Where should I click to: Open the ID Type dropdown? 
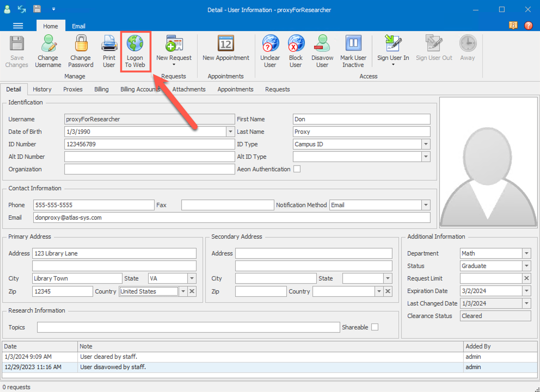click(x=426, y=144)
